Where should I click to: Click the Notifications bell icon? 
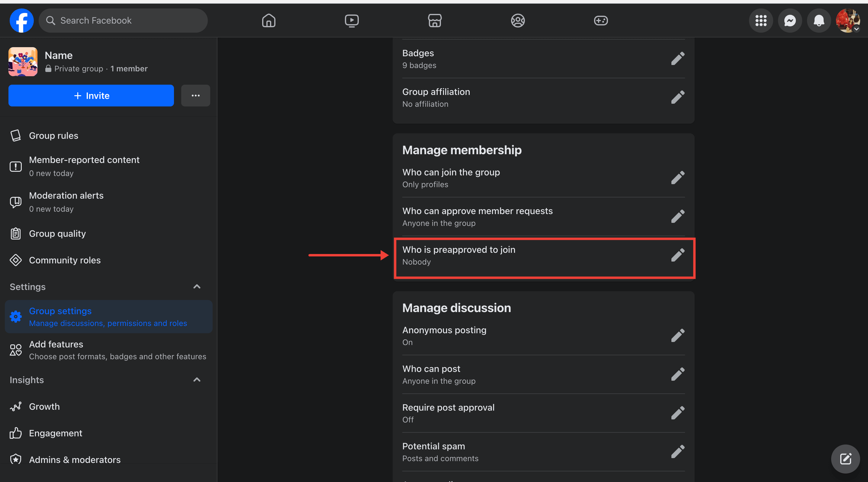(817, 20)
